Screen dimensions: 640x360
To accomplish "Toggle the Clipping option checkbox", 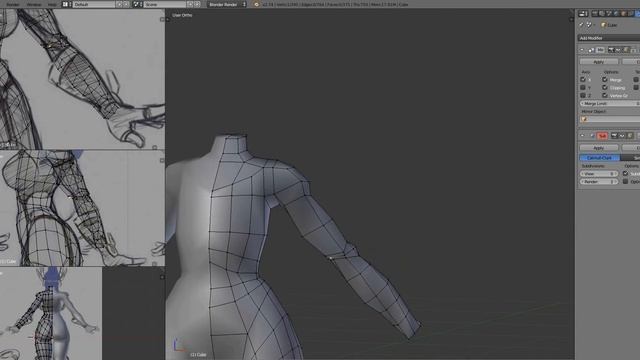I will coord(604,87).
